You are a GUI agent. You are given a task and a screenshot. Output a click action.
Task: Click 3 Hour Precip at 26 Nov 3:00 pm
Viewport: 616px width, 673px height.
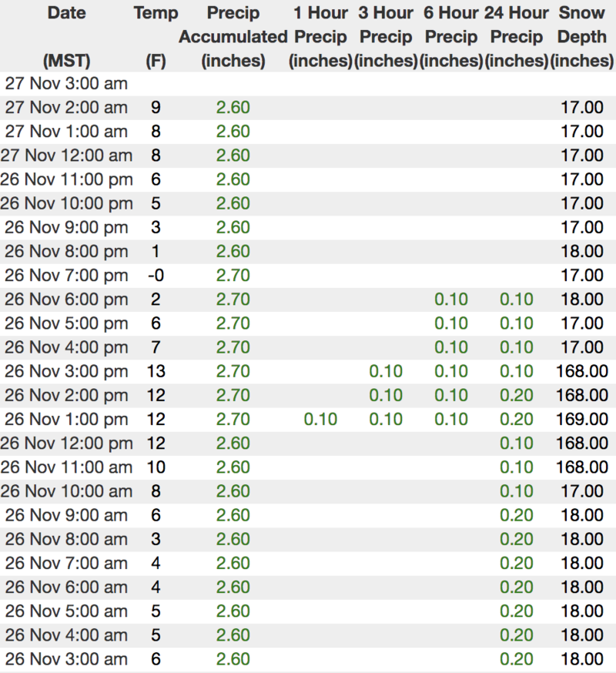[386, 372]
